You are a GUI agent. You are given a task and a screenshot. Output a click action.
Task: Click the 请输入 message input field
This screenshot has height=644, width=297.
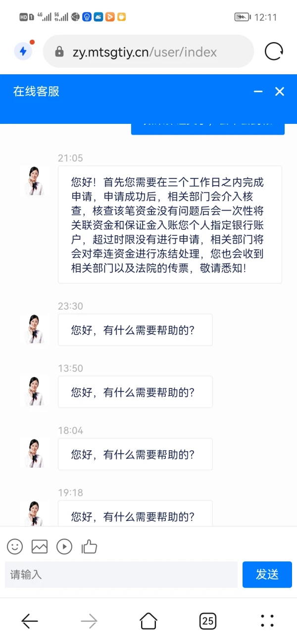tap(119, 575)
